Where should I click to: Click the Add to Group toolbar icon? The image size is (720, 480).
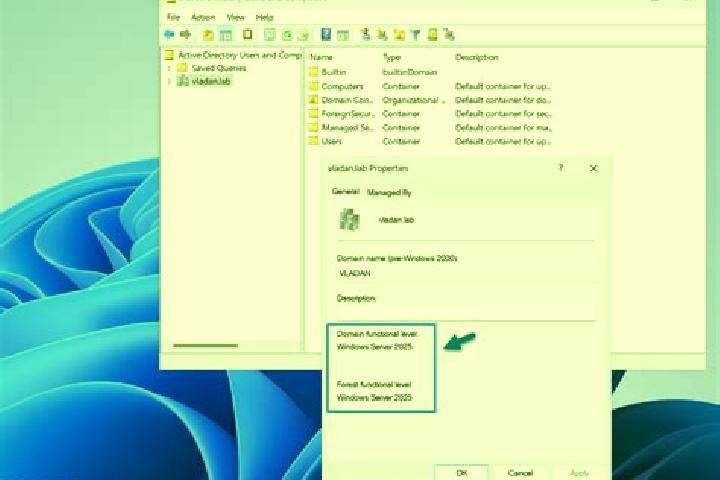449,34
